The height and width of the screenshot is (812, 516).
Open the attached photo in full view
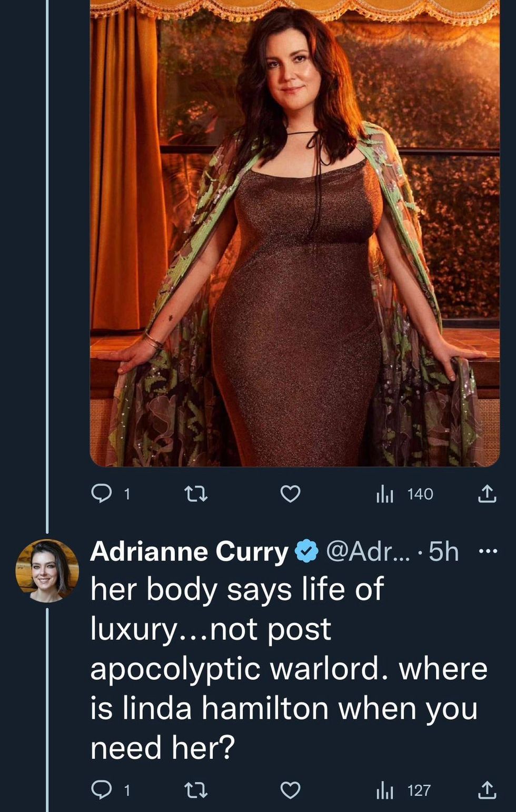[x=294, y=232]
